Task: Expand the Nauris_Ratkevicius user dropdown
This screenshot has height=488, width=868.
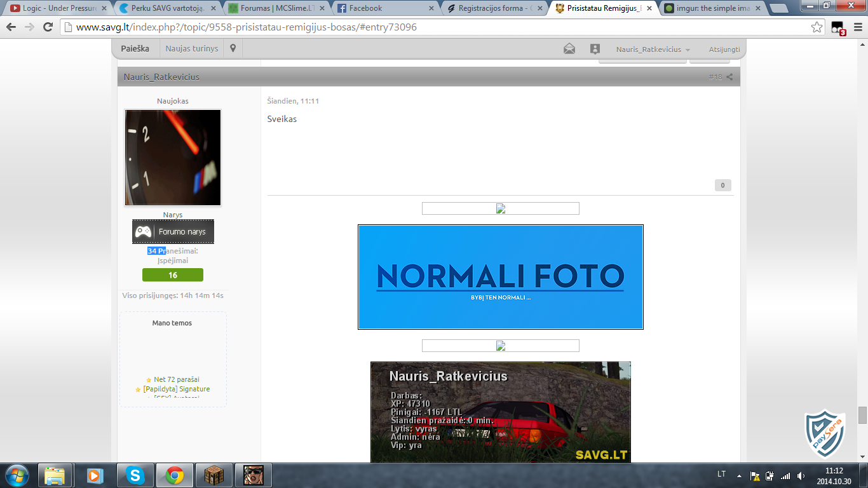Action: click(653, 49)
